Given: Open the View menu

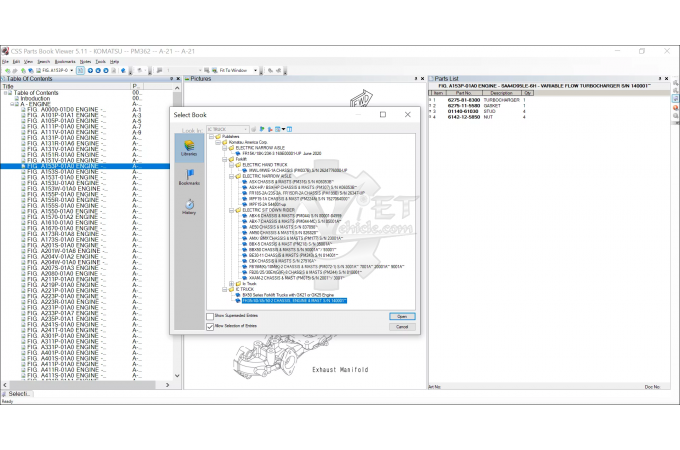Looking at the screenshot, I should [x=28, y=62].
